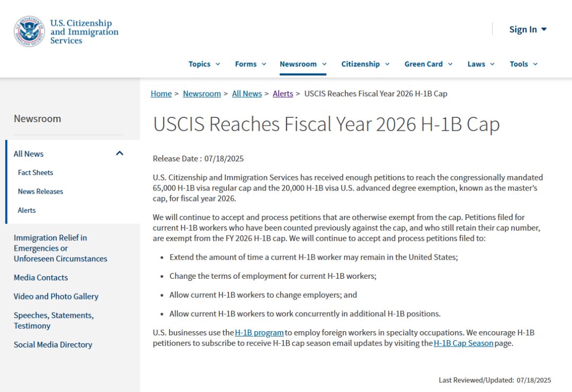The image size is (572, 392).
Task: Click the Alerts breadcrumb link
Action: coord(283,94)
